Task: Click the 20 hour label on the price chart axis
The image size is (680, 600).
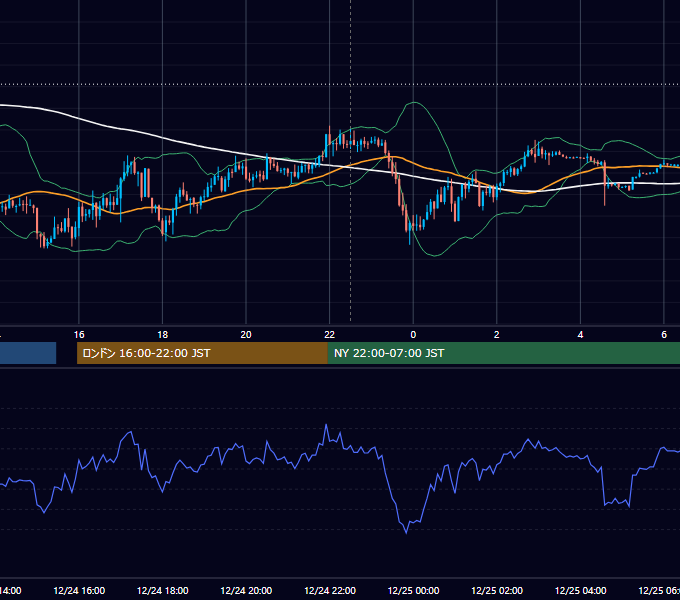Action: pyautogui.click(x=246, y=335)
